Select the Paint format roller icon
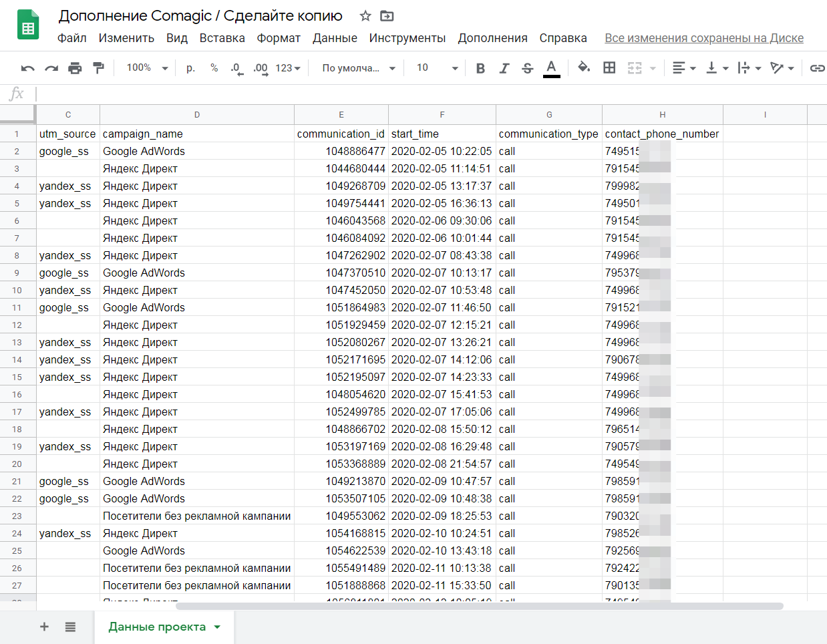 click(98, 68)
